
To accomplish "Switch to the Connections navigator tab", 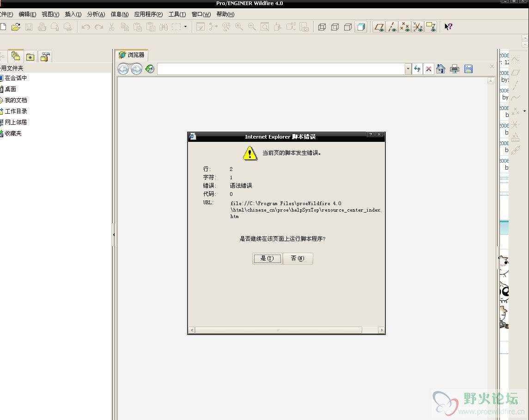I will pyautogui.click(x=45, y=57).
